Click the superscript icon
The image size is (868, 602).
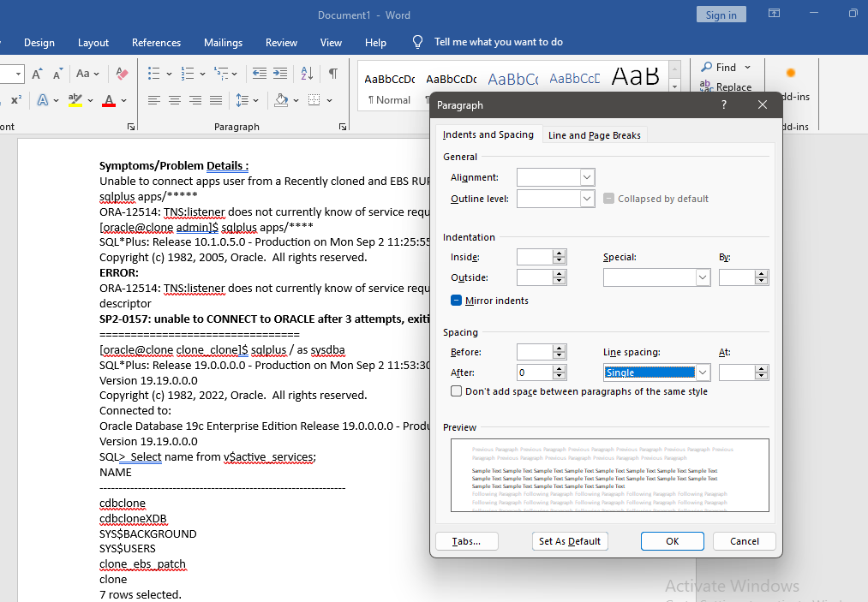(15, 100)
